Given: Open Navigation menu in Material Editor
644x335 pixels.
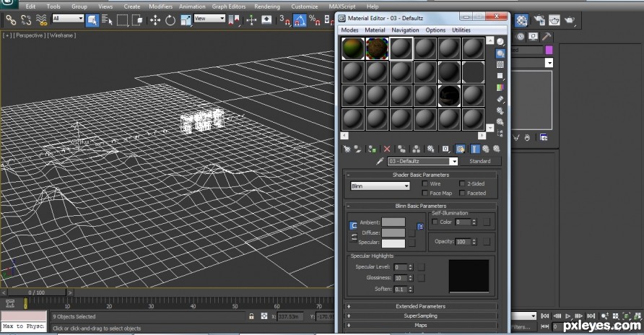Looking at the screenshot, I should tap(405, 30).
